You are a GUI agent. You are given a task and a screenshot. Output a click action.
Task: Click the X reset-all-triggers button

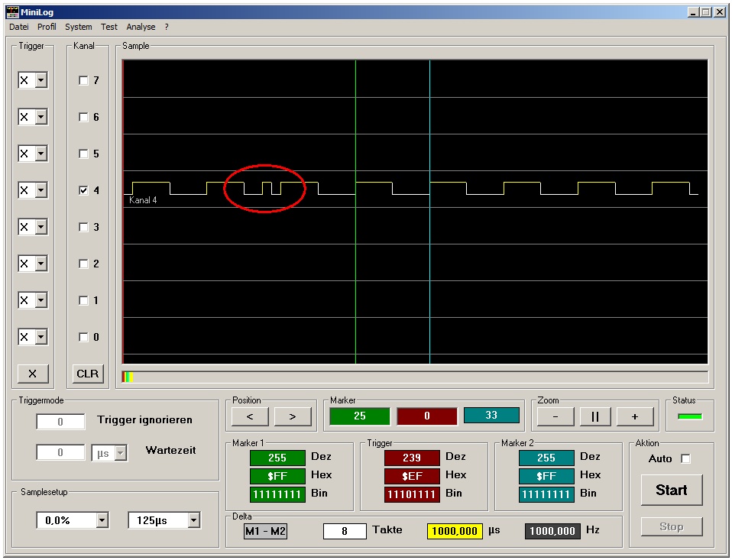pos(33,374)
